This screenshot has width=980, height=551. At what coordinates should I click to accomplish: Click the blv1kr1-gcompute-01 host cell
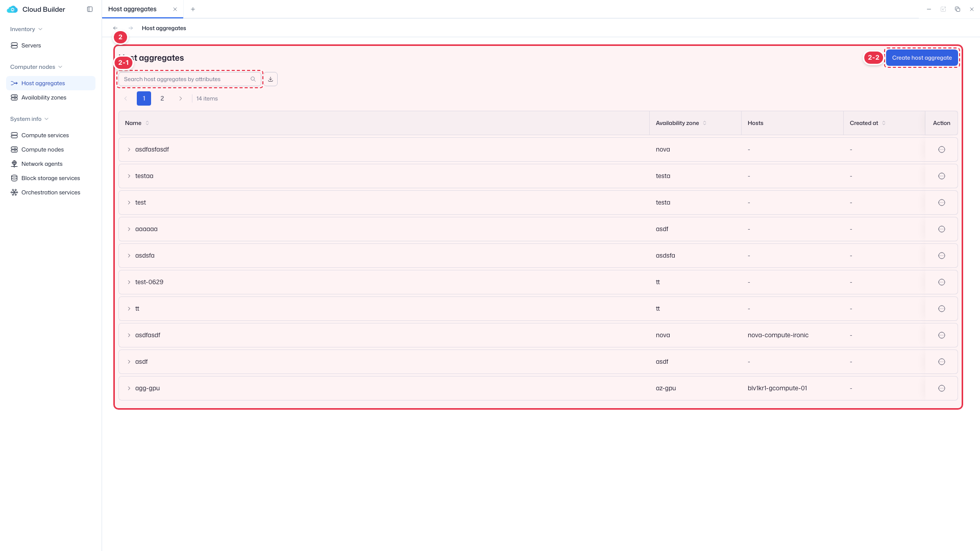(777, 388)
